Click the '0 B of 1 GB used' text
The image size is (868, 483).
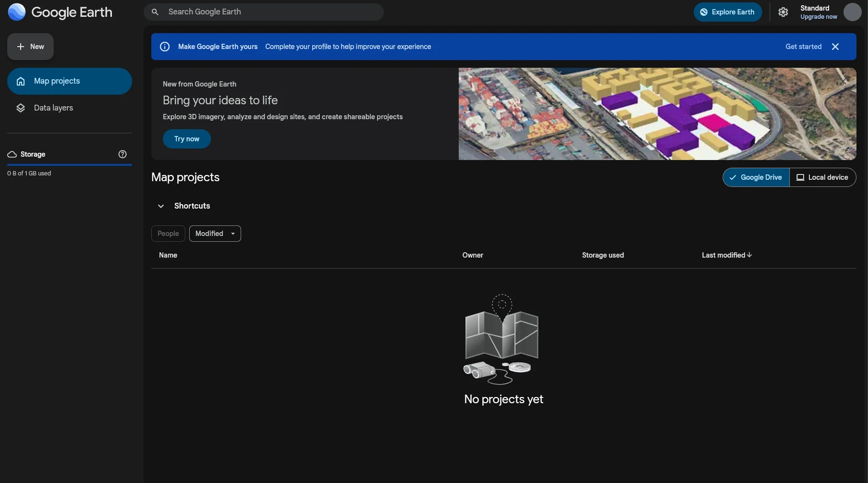click(x=29, y=173)
